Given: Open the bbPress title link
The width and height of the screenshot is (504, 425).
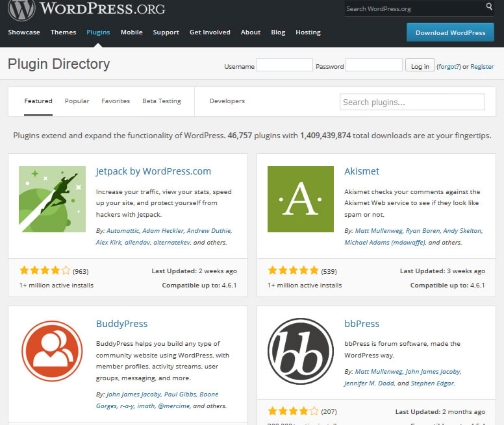Looking at the screenshot, I should pyautogui.click(x=362, y=324).
